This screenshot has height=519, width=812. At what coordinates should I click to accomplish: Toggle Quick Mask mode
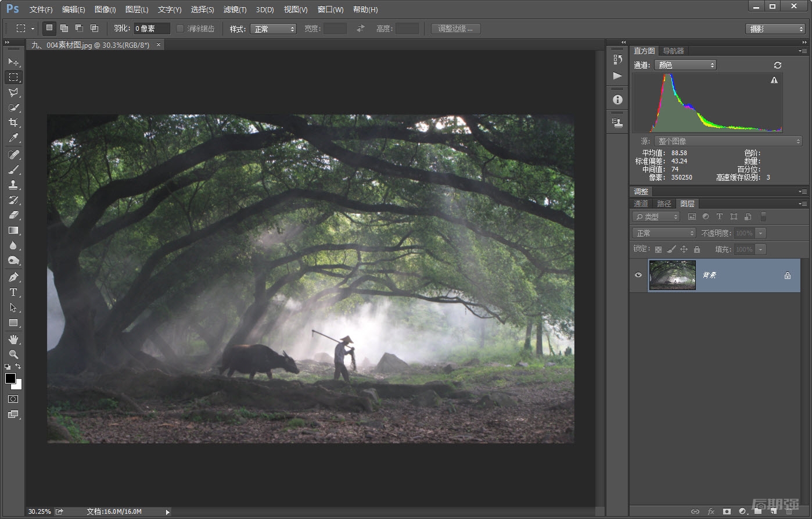(13, 399)
